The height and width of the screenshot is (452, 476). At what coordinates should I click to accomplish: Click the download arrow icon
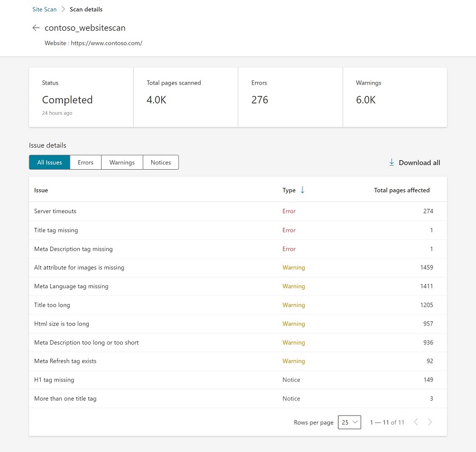click(392, 162)
